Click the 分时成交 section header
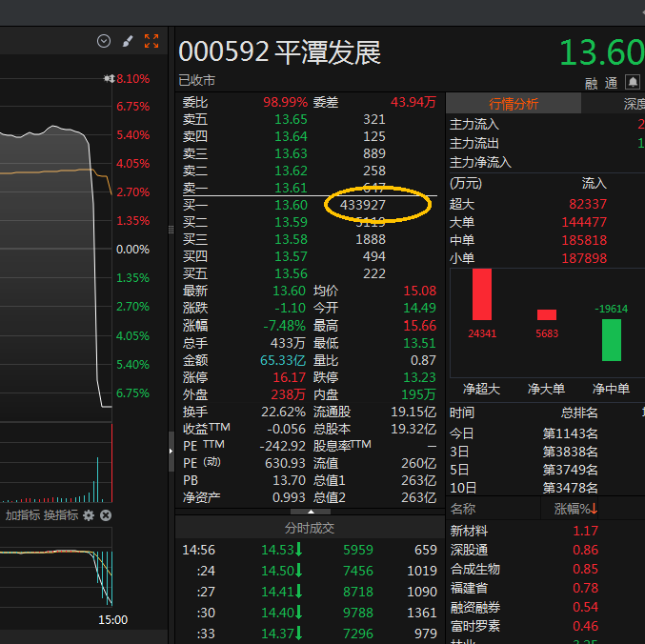The height and width of the screenshot is (644, 645). tap(310, 527)
